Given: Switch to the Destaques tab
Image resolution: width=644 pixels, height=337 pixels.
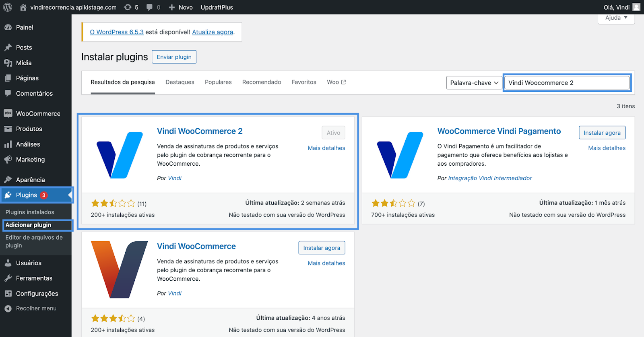Looking at the screenshot, I should (180, 82).
